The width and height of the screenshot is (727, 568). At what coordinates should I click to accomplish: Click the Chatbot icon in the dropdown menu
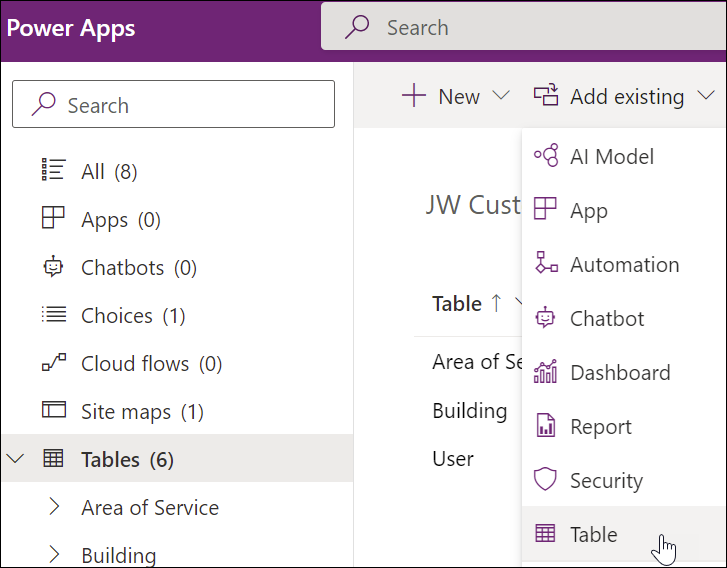coord(545,318)
